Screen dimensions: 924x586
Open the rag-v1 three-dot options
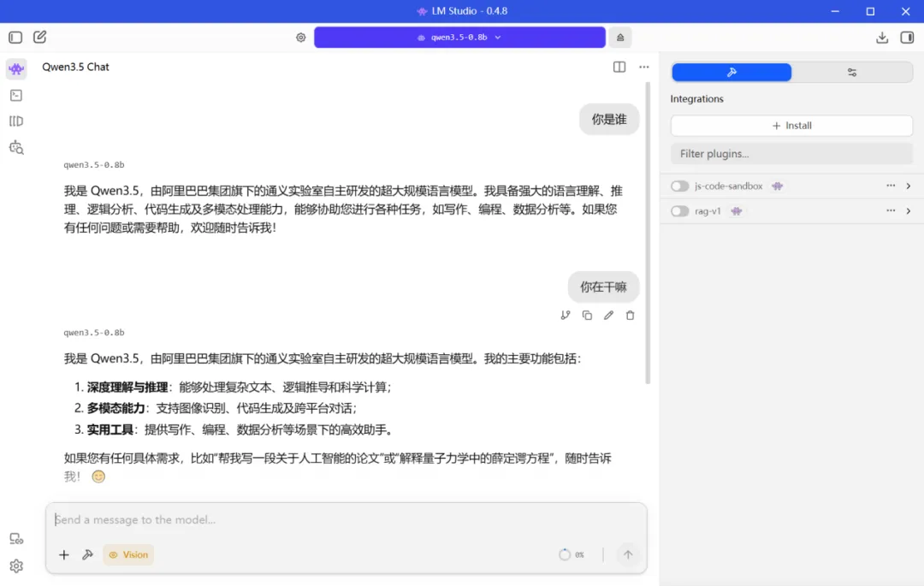tap(891, 210)
